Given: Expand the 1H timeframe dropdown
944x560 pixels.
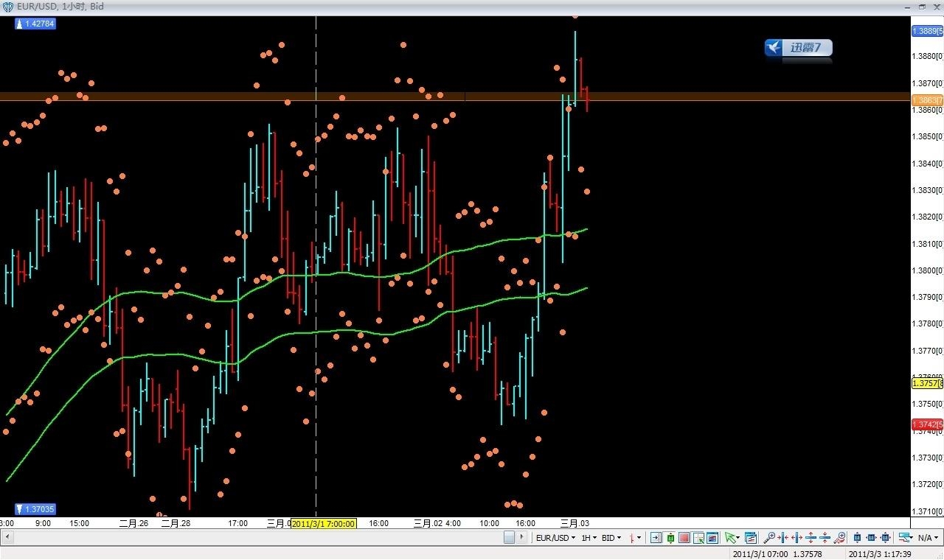Looking at the screenshot, I should pyautogui.click(x=589, y=538).
